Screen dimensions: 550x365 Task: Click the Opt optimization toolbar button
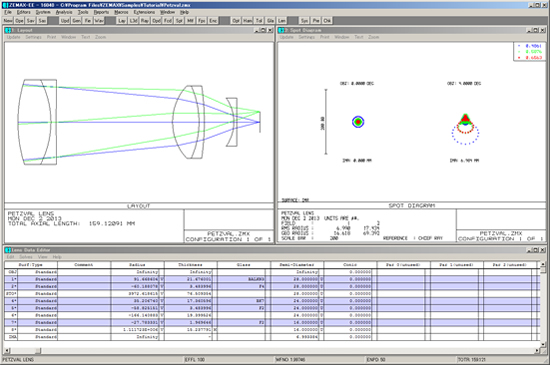pos(236,21)
